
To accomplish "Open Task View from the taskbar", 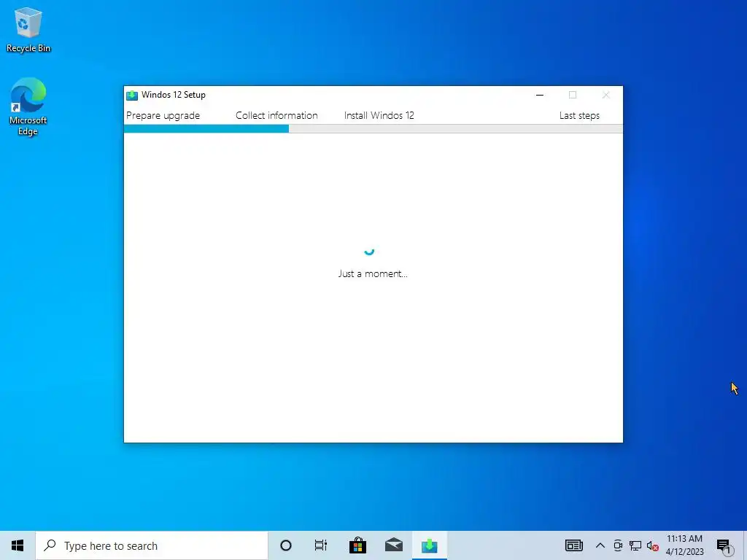I will click(321, 545).
